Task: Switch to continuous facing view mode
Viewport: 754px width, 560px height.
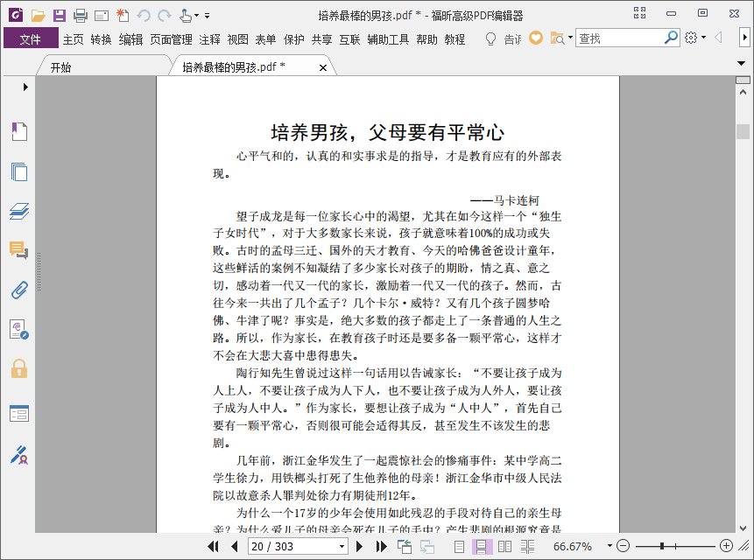Action: [x=527, y=547]
